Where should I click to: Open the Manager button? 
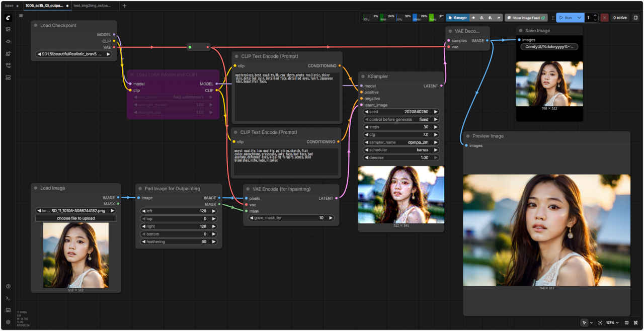click(x=457, y=18)
